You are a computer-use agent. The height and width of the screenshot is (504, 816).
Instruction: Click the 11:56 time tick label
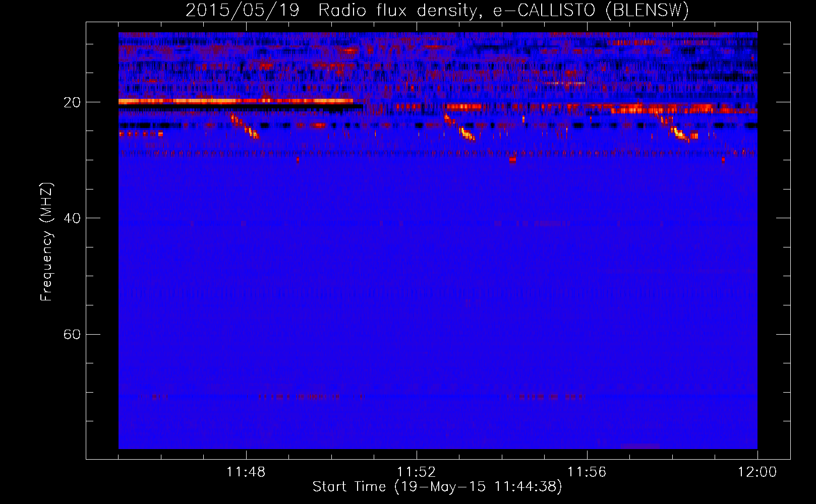click(x=587, y=472)
